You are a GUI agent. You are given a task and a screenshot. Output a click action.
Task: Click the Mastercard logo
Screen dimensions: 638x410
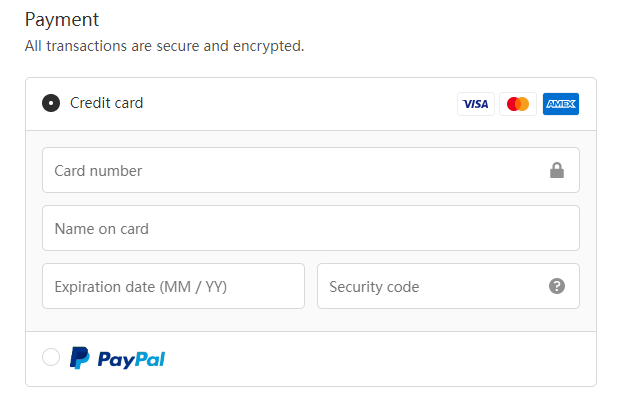518,104
